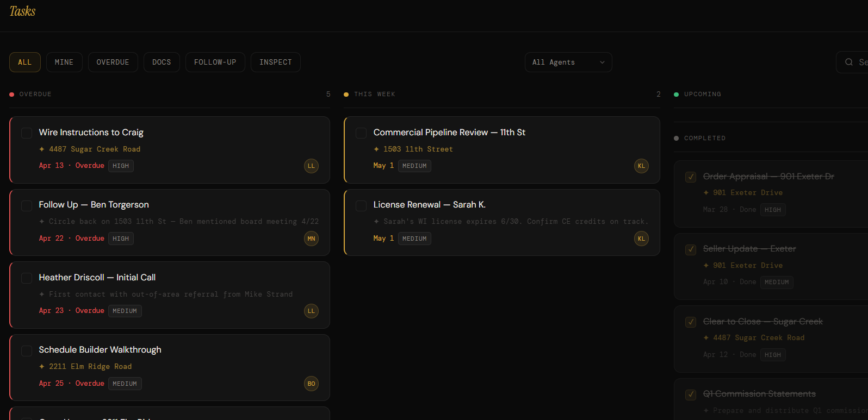The image size is (868, 420).
Task: Click HIGH priority tag on Wire Instructions
Action: click(121, 166)
